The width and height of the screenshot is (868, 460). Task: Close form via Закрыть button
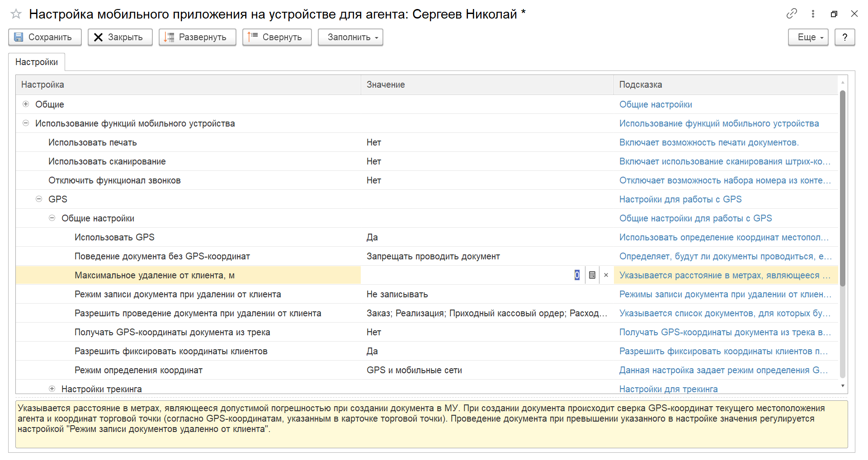[120, 37]
